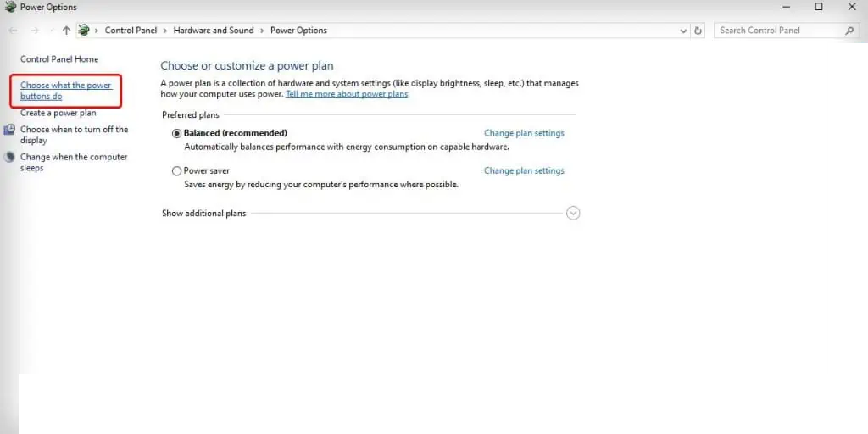Expand Show additional plans chevron
This screenshot has width=868, height=434.
(573, 214)
